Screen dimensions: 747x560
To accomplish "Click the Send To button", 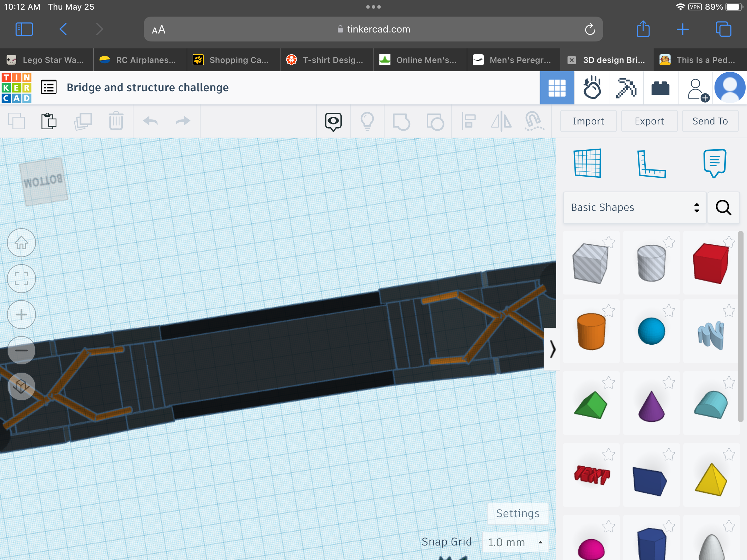I will (710, 121).
